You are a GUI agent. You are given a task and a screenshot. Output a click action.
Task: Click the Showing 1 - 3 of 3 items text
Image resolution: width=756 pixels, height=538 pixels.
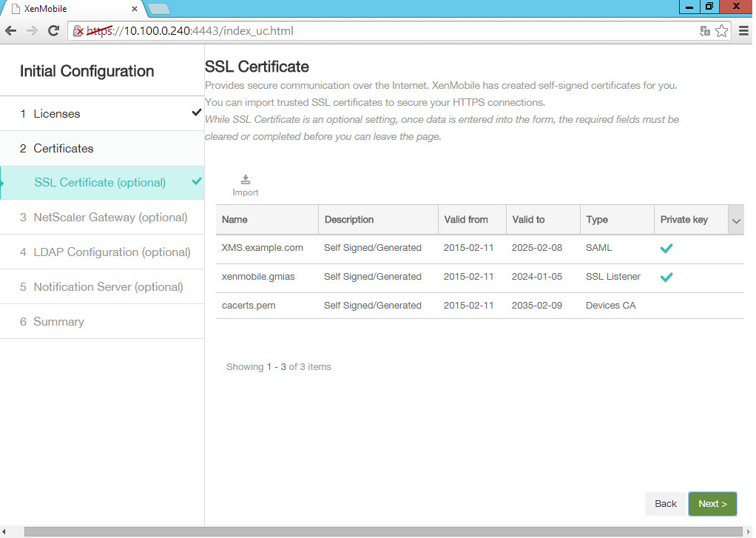pos(279,367)
